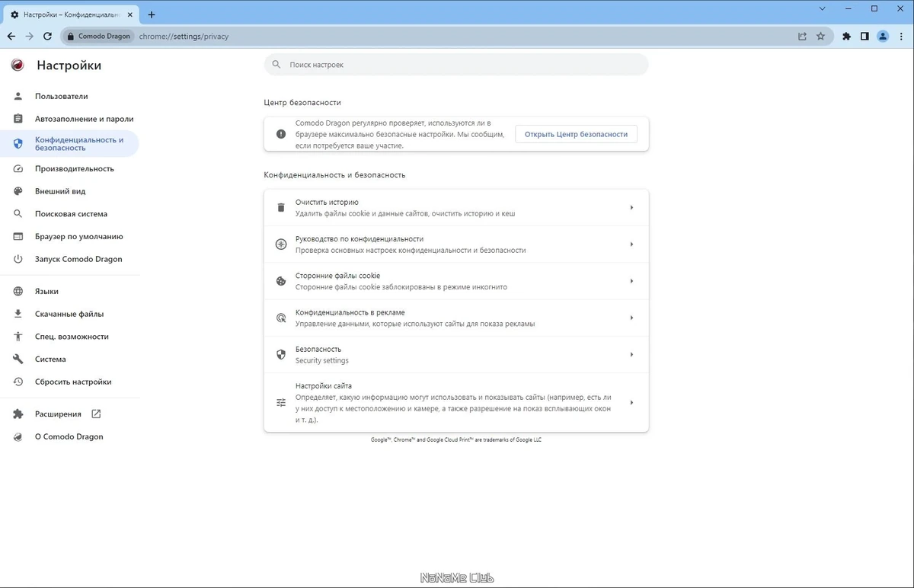Click the Security settings subtitle text
The image size is (914, 588).
322,361
